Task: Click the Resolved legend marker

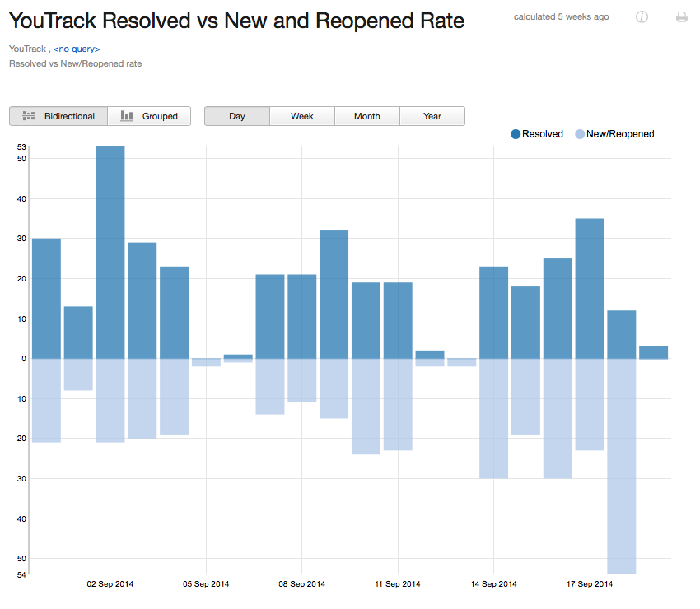Action: pos(515,133)
